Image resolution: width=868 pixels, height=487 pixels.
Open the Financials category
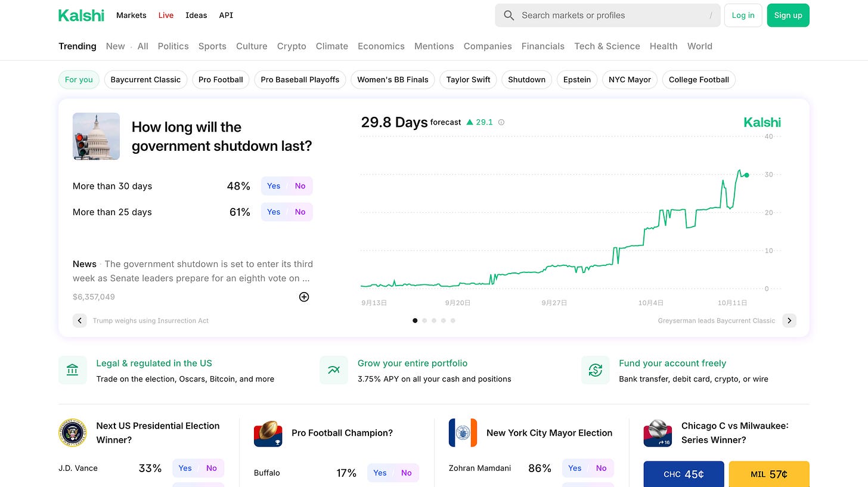543,46
